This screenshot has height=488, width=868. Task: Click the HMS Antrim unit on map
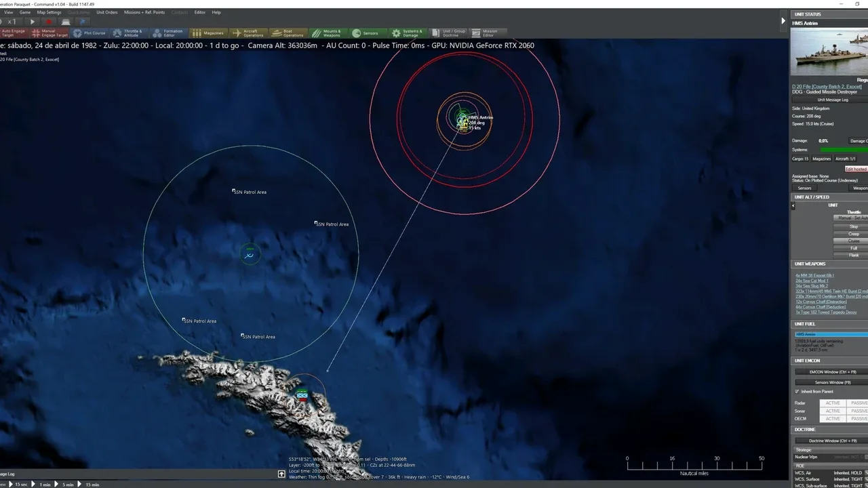463,119
